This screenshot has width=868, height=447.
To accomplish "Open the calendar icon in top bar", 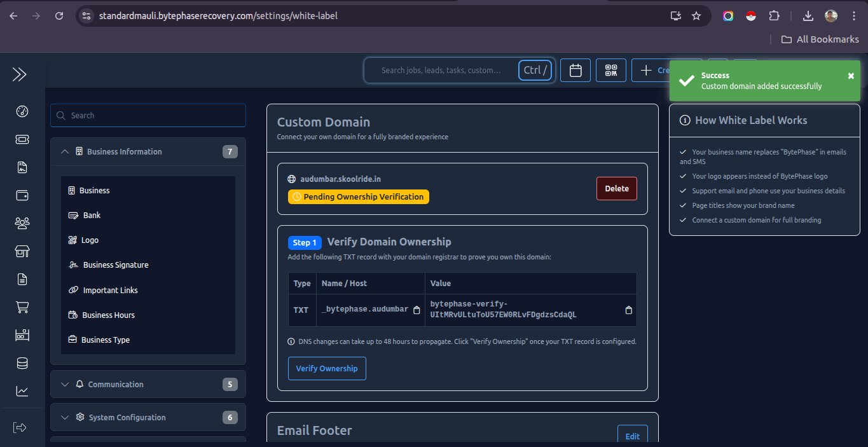I will pos(575,71).
